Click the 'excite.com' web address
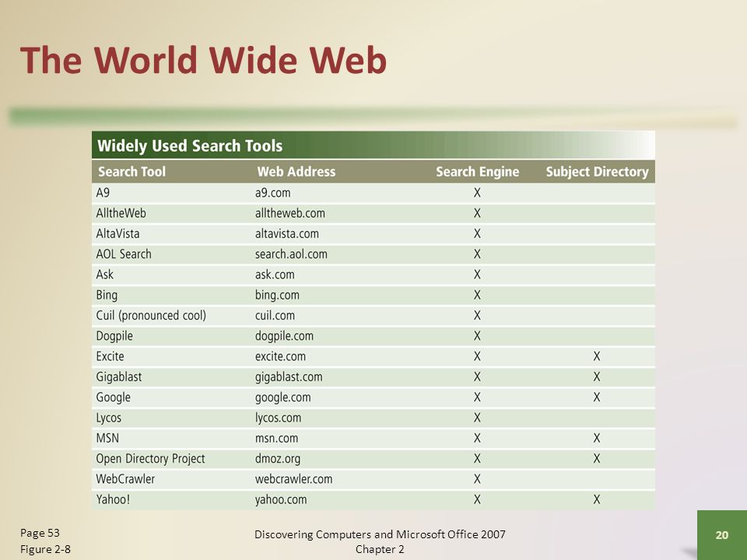 (280, 356)
